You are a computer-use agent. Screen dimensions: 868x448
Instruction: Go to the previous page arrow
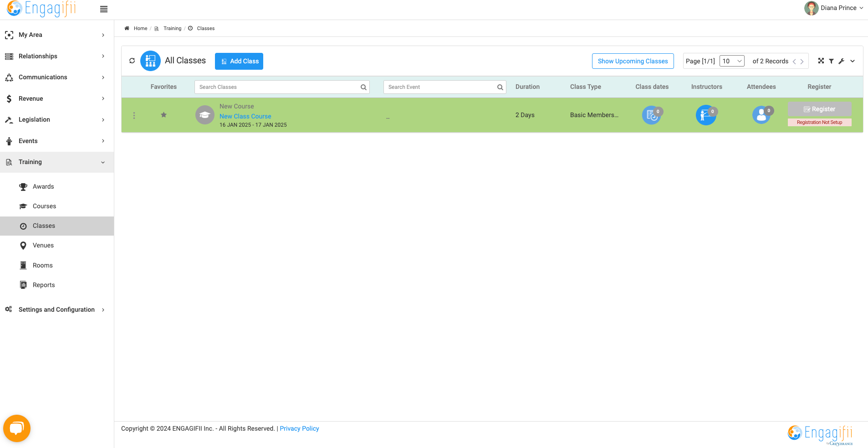794,62
